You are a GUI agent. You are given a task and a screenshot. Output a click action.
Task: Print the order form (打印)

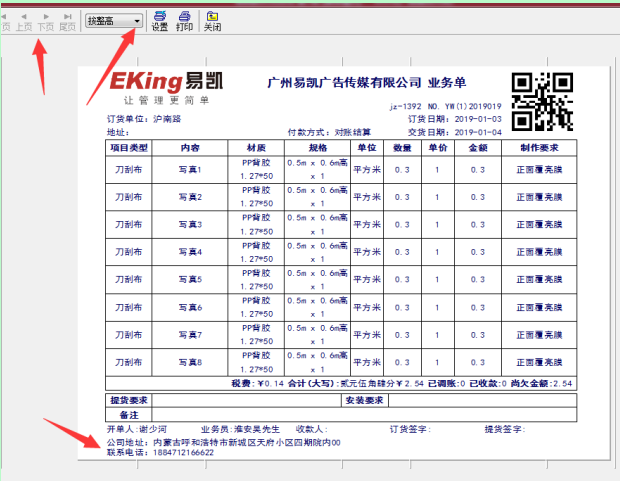pos(184,21)
